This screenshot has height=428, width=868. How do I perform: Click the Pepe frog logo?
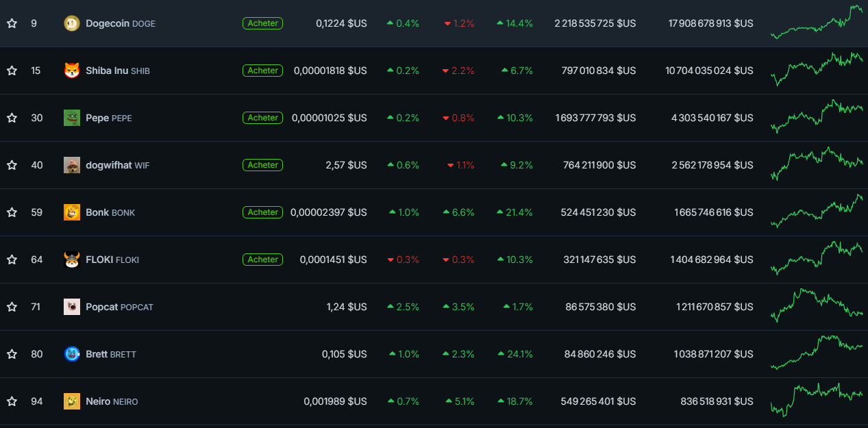point(72,117)
